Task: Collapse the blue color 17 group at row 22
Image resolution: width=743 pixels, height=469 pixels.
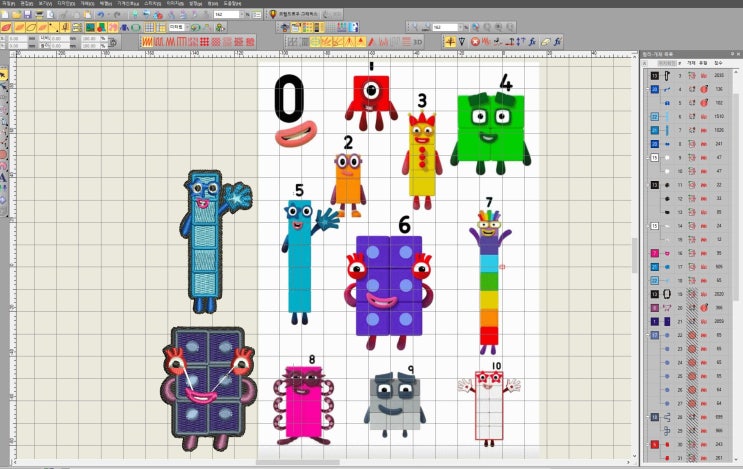Action: [647, 335]
